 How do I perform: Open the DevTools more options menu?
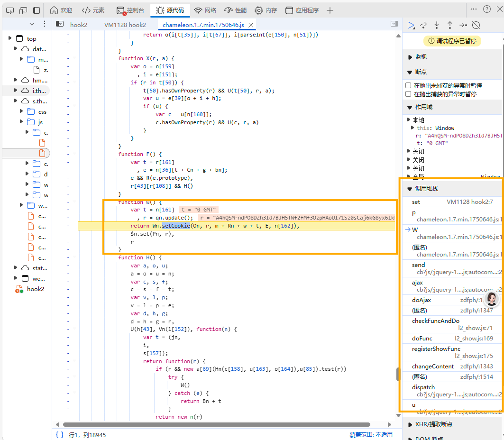pos(474,9)
